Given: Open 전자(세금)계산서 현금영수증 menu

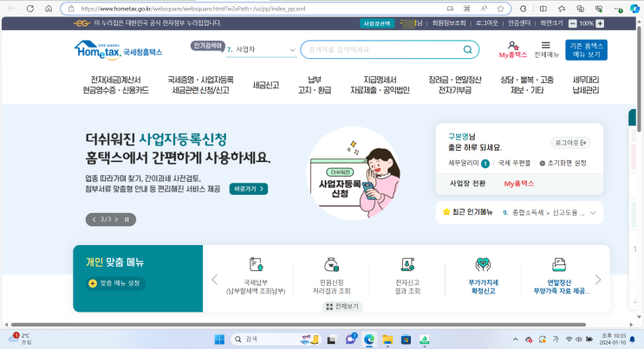Looking at the screenshot, I should (115, 85).
